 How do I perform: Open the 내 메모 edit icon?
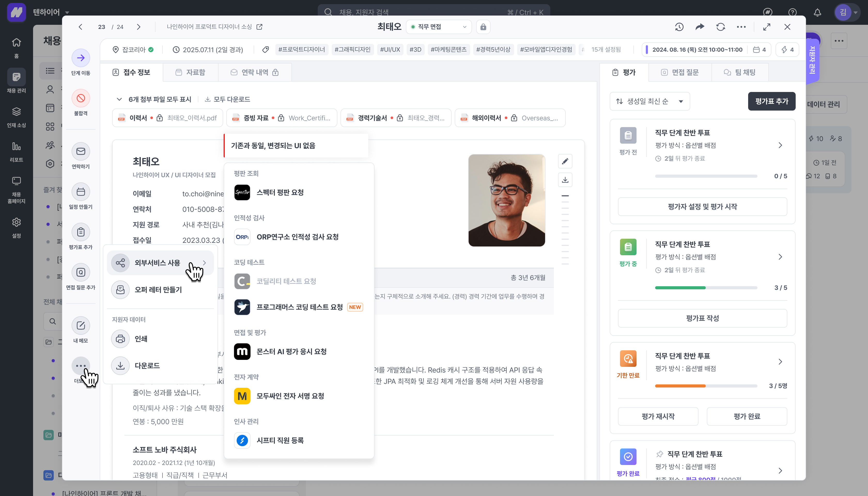click(81, 326)
